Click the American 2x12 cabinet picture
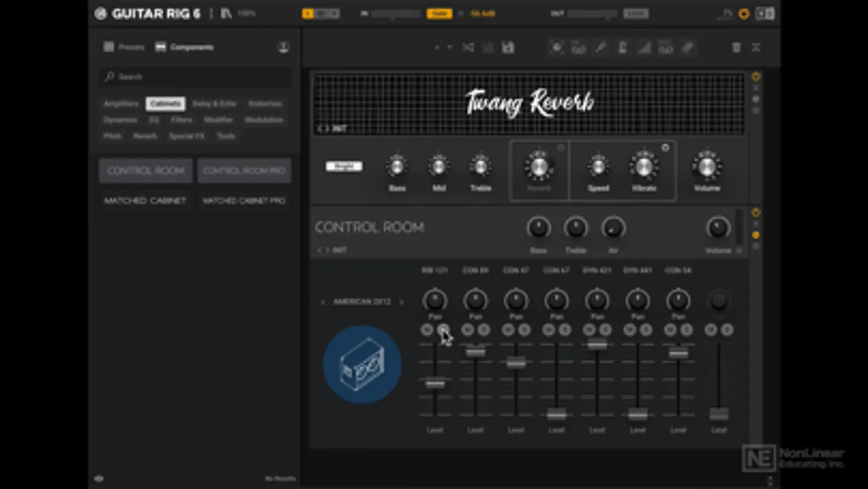The width and height of the screenshot is (868, 489). [362, 364]
